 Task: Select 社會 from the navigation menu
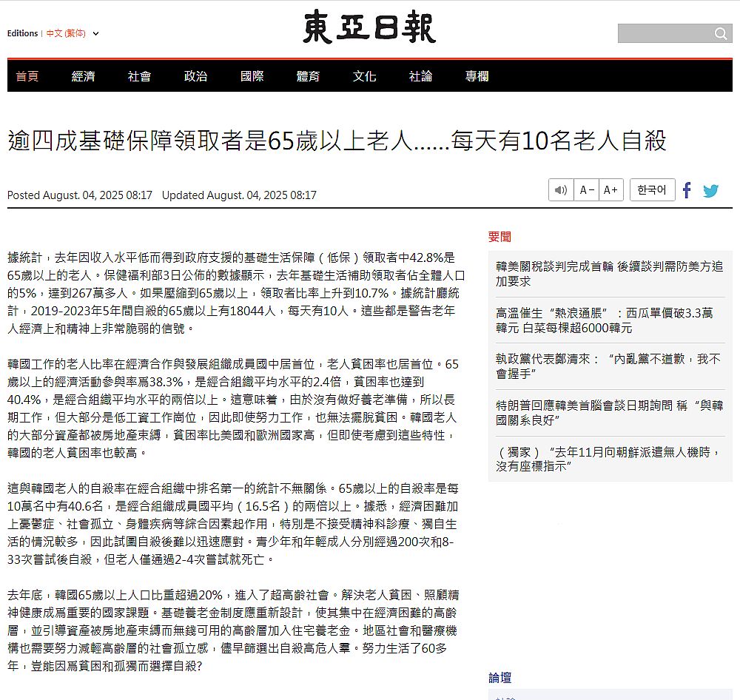pyautogui.click(x=139, y=76)
